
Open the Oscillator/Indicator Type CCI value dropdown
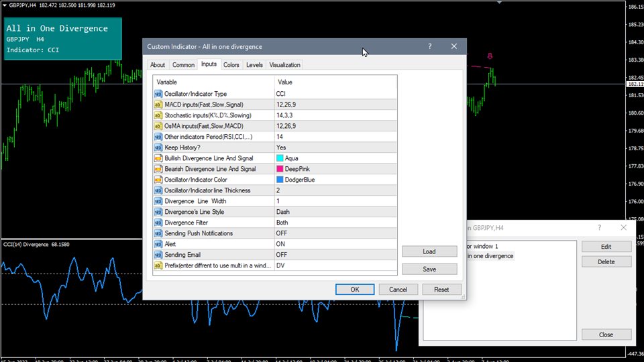(x=335, y=94)
